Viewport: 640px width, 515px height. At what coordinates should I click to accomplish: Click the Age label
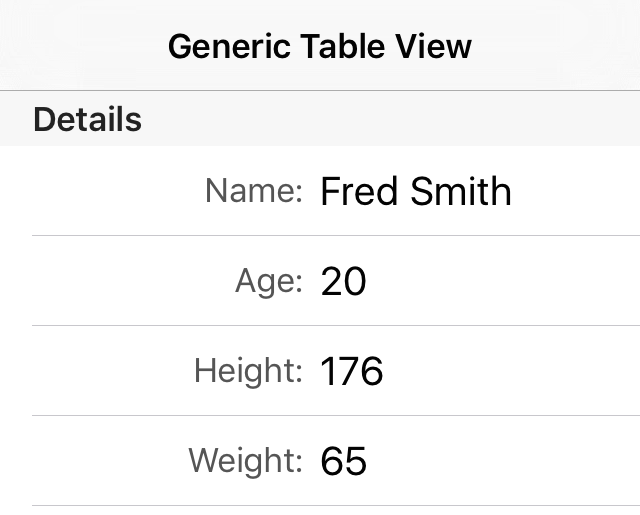click(268, 281)
